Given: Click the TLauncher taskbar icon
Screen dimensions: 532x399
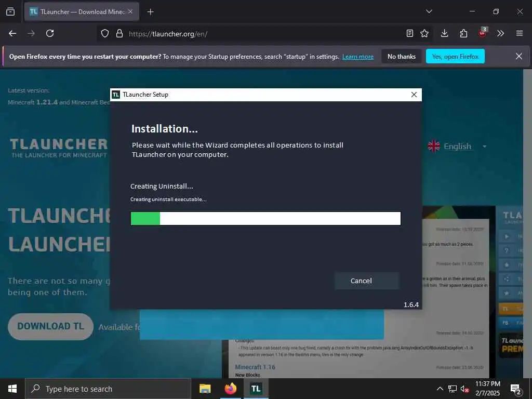Looking at the screenshot, I should coord(256,389).
